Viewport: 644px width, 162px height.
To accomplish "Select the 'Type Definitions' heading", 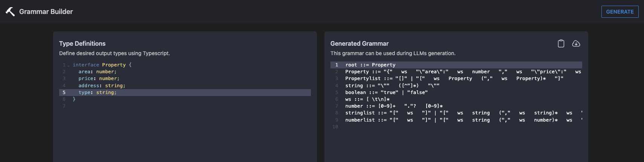I will pos(82,43).
